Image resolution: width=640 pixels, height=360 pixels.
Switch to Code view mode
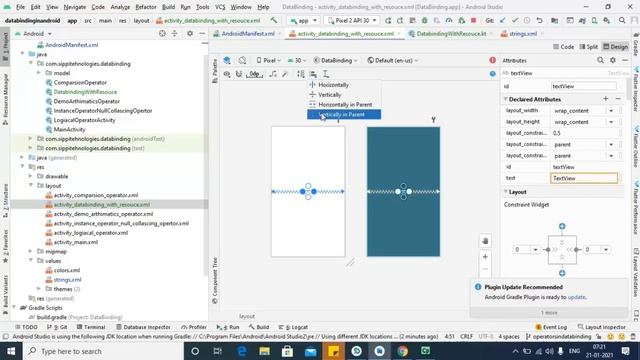(563, 47)
